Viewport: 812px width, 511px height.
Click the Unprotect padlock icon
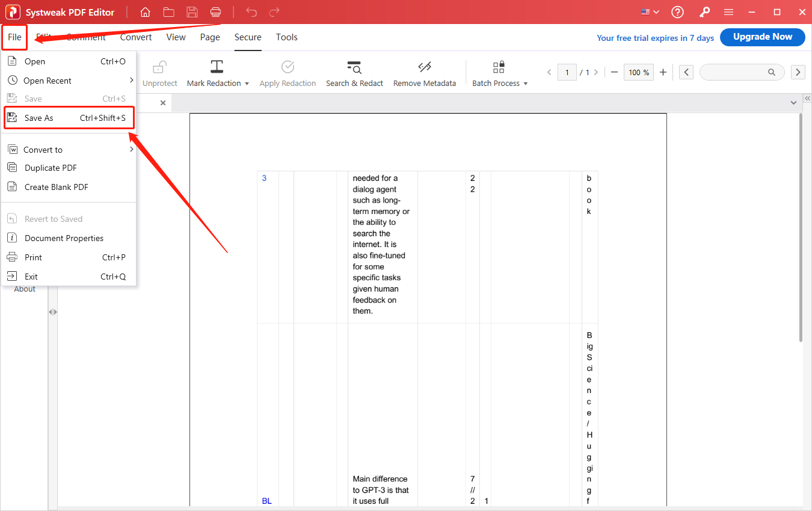click(160, 67)
